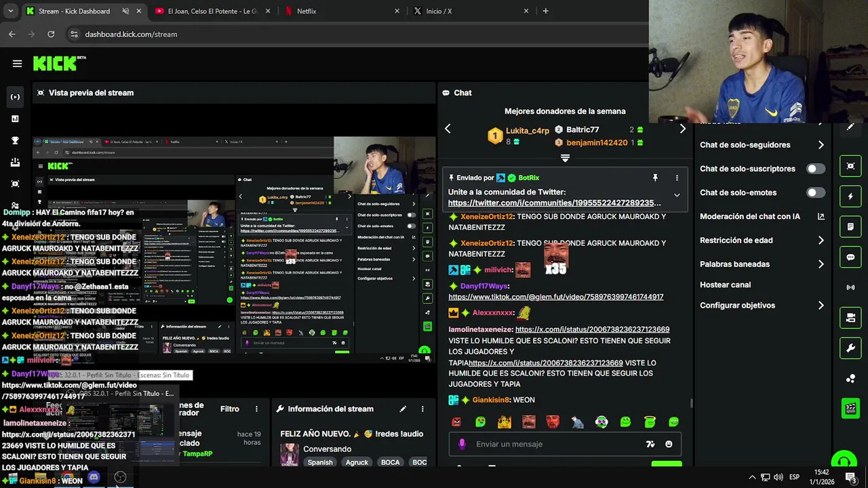
Task: Toggle the lightning quick-actions widget button
Action: (x=850, y=197)
